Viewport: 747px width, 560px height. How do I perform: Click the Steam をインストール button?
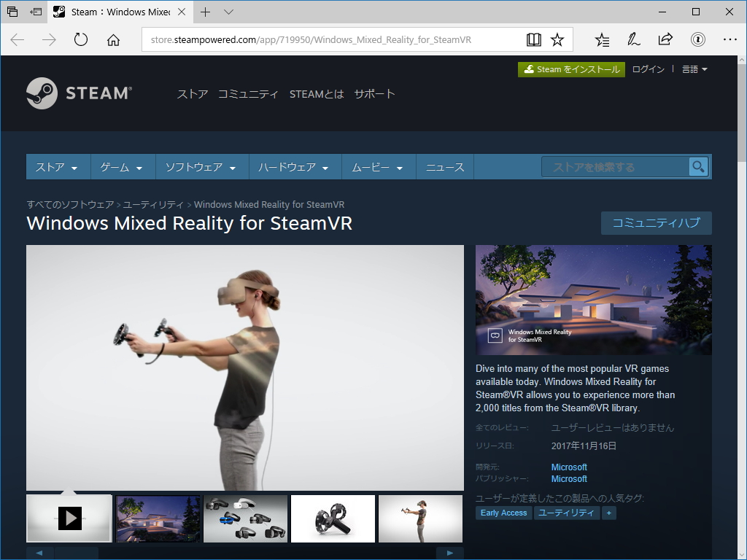click(571, 69)
